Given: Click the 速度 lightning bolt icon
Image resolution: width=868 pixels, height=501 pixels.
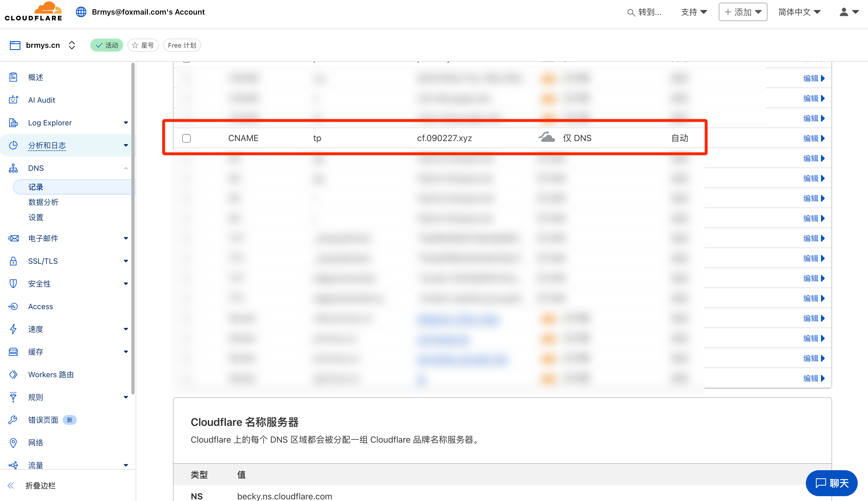Looking at the screenshot, I should pos(13,329).
